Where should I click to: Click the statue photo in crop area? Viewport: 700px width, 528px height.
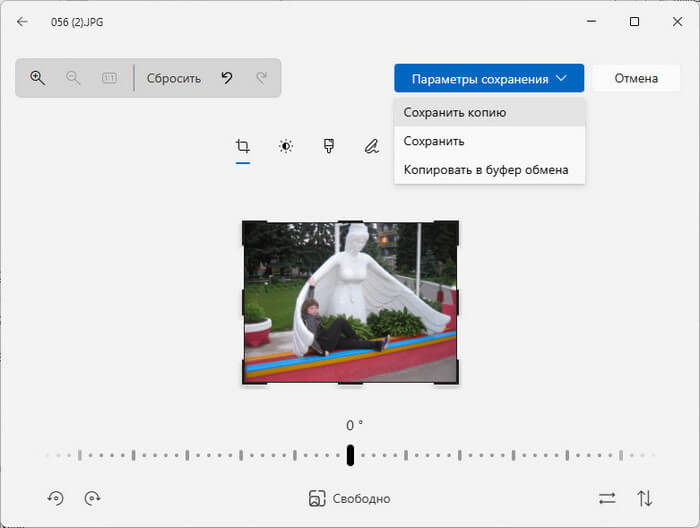350,302
